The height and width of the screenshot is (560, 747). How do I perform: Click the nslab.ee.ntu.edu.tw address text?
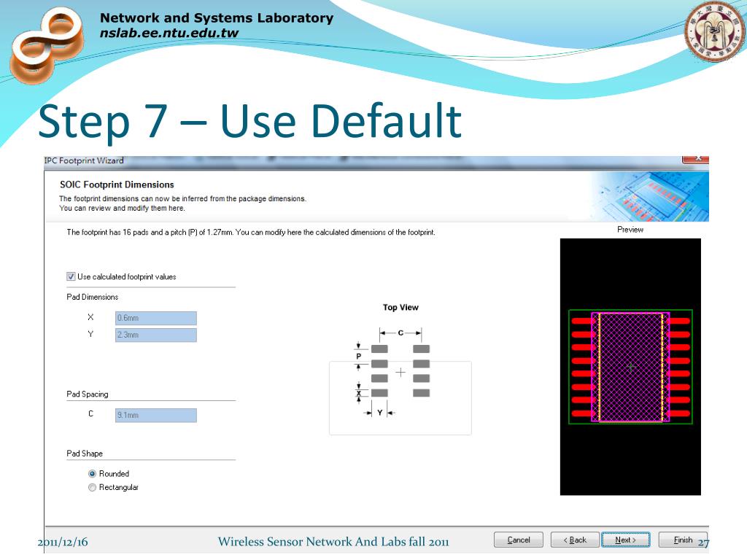169,33
